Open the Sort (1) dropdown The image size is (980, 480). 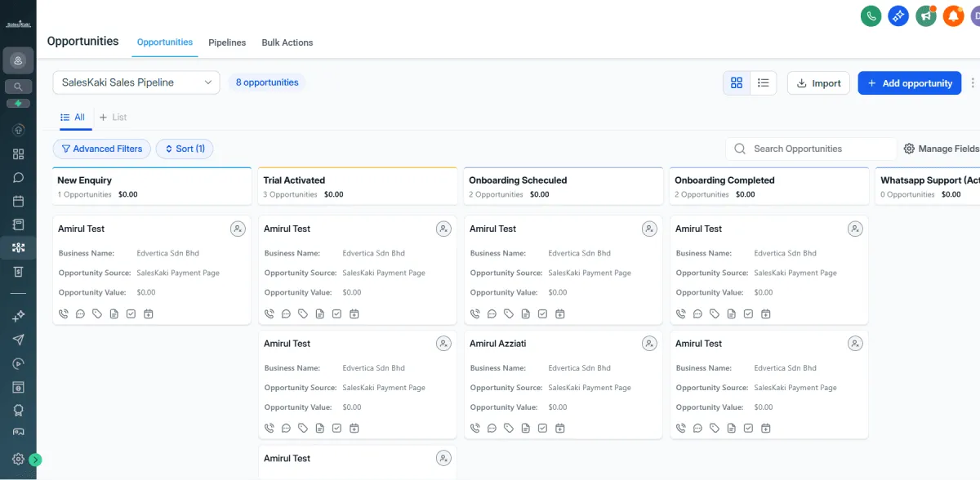[185, 149]
